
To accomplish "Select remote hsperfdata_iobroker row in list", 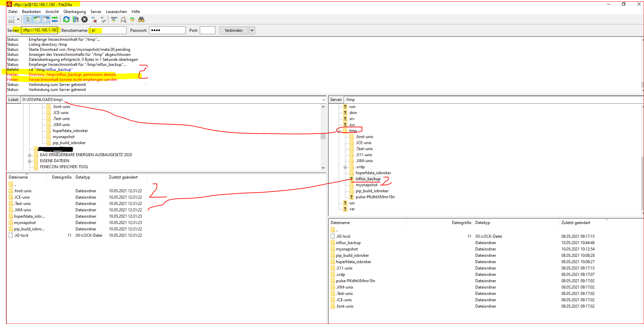I will (486, 262).
